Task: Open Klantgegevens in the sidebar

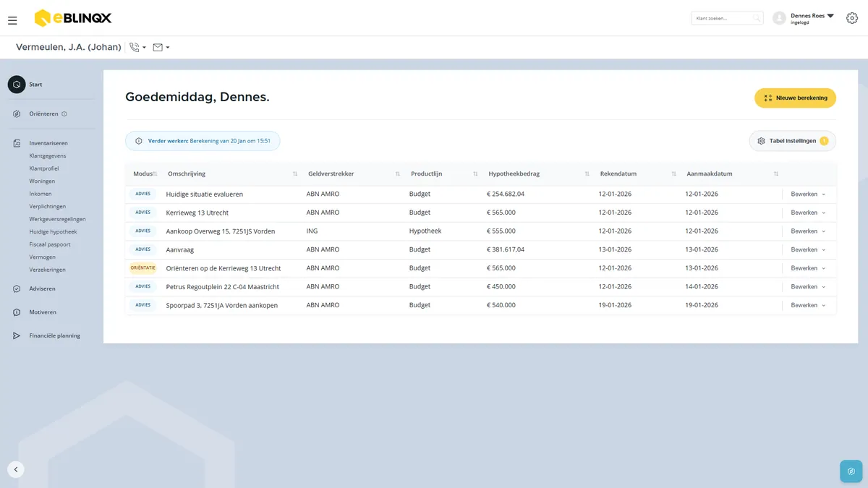Action: click(x=48, y=155)
